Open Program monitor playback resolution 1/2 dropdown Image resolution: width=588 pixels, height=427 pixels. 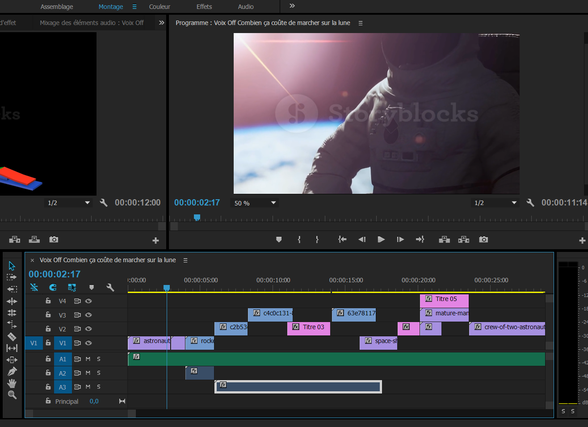495,203
